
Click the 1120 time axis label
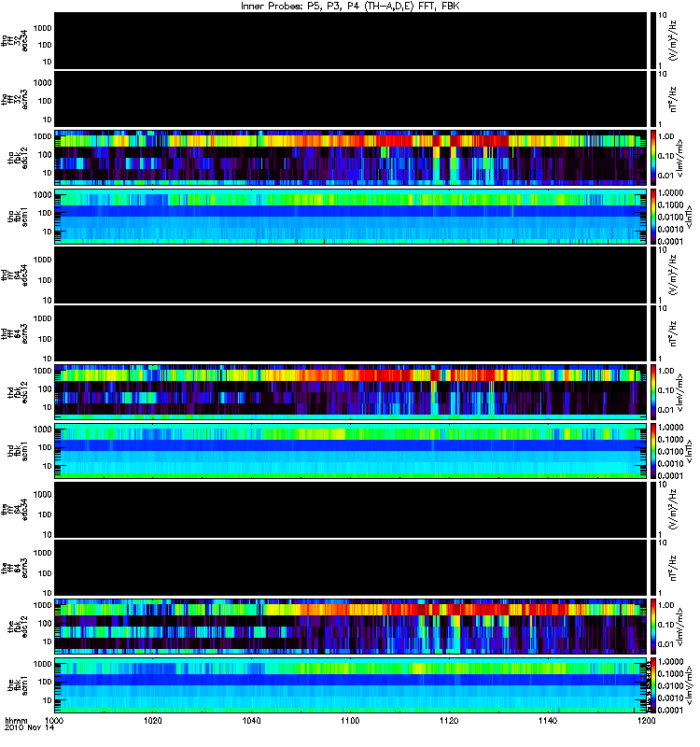tap(449, 720)
